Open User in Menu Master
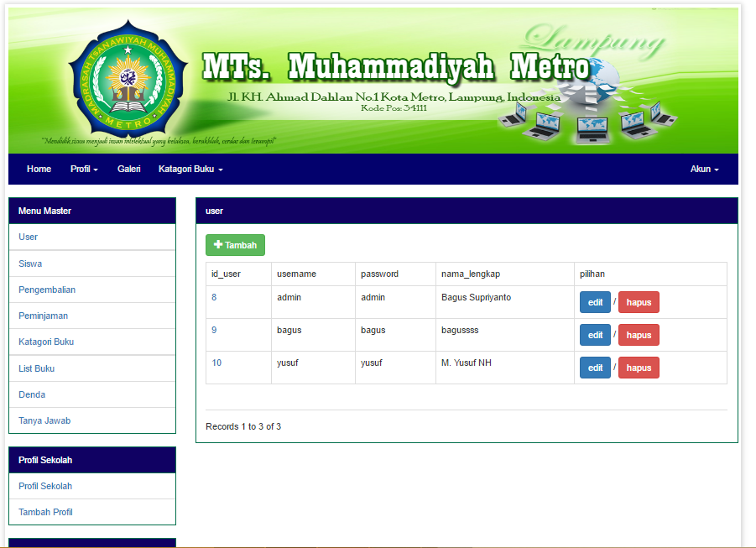The height and width of the screenshot is (548, 756). coord(92,237)
